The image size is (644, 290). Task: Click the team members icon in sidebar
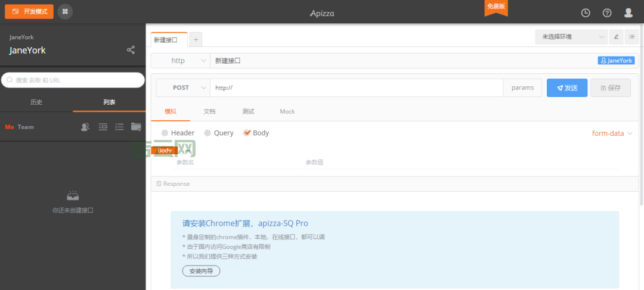coord(85,127)
